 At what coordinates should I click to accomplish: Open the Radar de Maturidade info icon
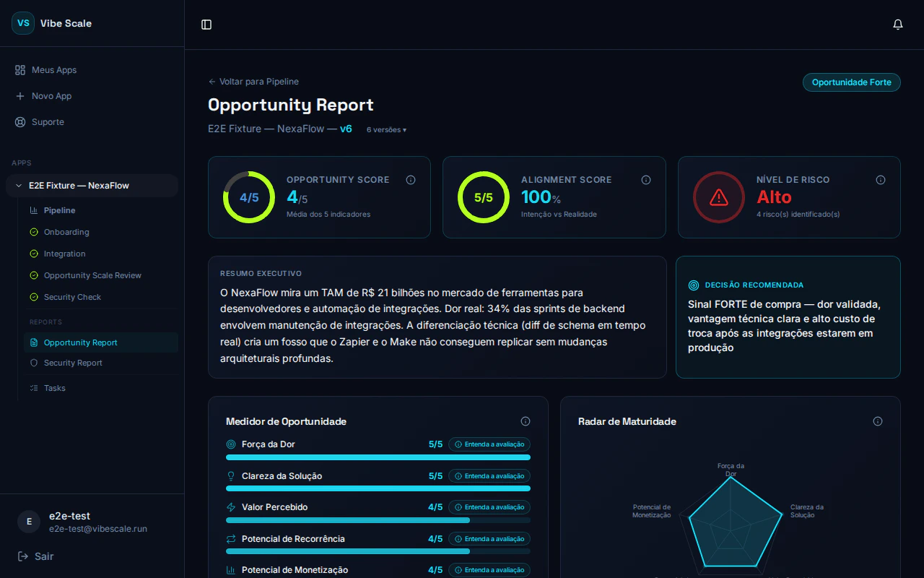coord(878,420)
